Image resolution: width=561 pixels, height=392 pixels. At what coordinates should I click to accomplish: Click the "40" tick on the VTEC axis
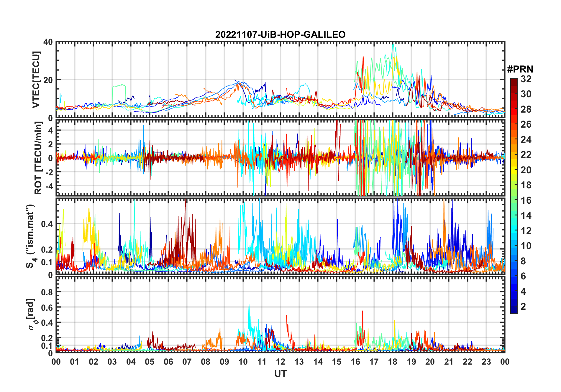(x=48, y=42)
